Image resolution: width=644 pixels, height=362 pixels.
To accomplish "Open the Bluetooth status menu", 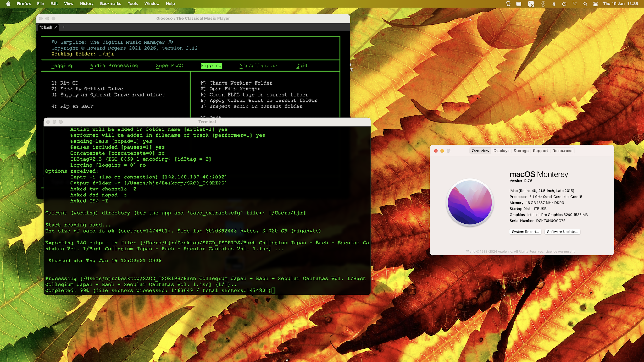I will [x=554, y=4].
